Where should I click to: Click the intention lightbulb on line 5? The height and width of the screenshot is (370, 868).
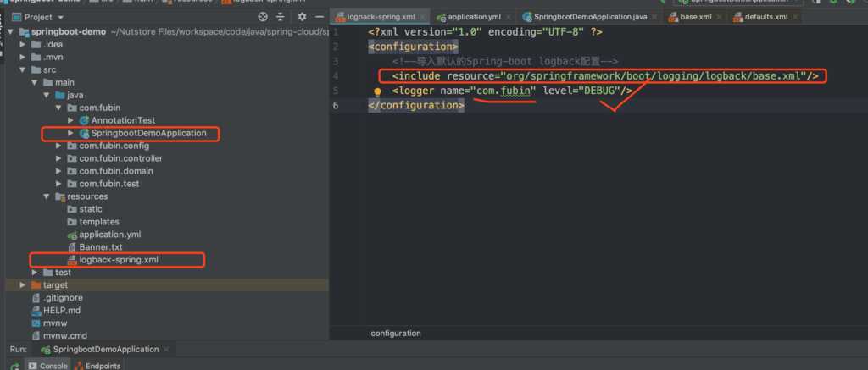pos(377,91)
